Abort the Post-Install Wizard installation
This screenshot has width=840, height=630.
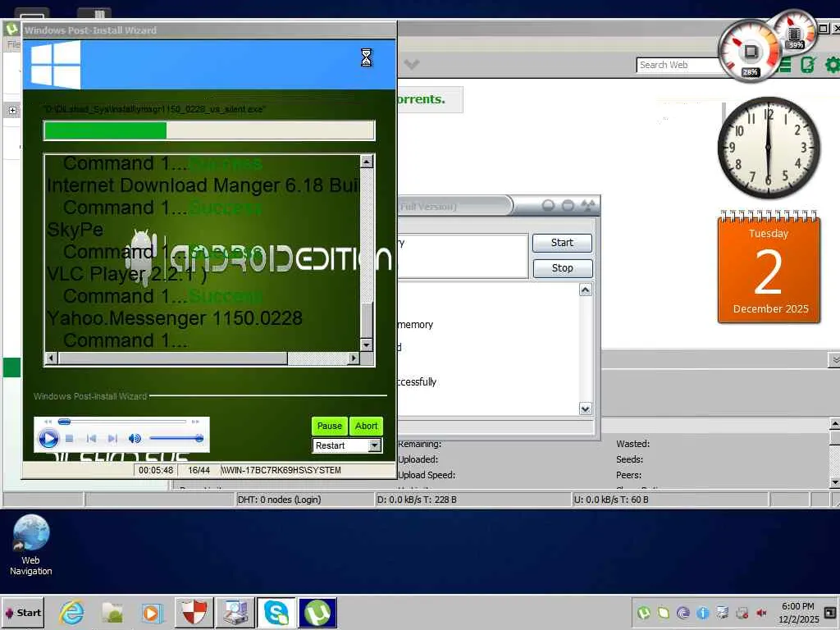click(367, 426)
